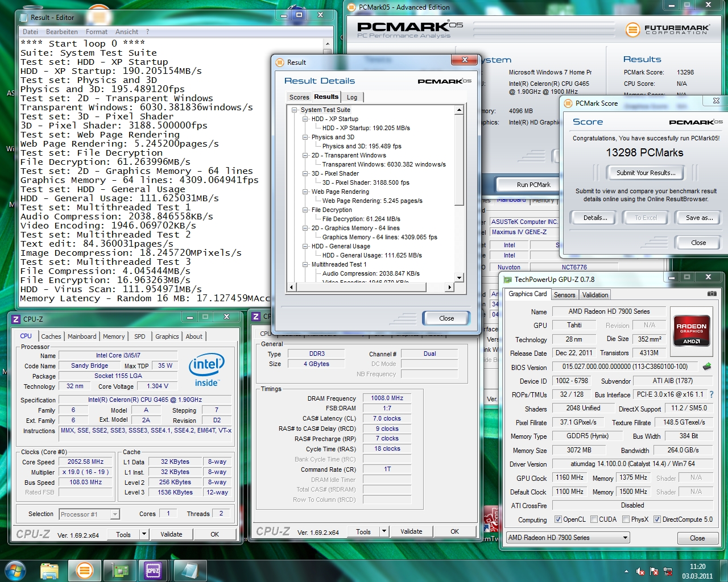Click the Intel inside logo in CPU-Z
Image resolution: width=728 pixels, height=582 pixels.
[x=206, y=370]
